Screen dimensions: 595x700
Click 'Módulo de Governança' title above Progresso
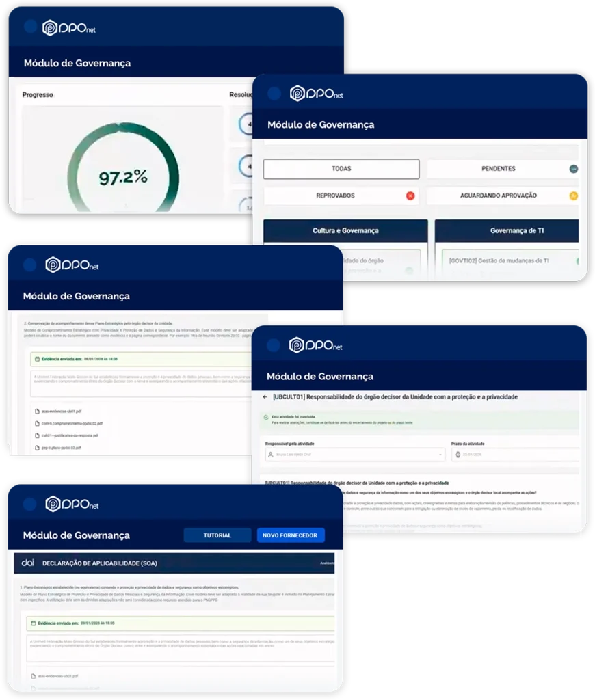77,63
